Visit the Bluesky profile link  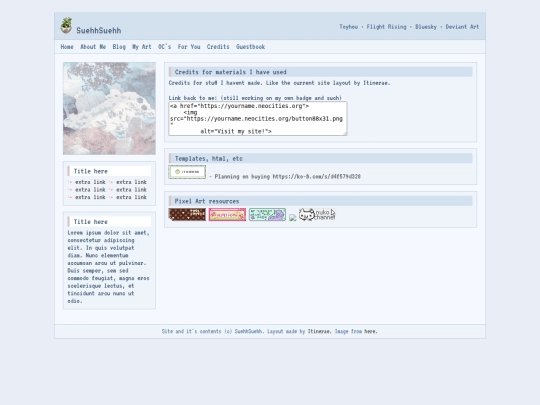point(426,27)
